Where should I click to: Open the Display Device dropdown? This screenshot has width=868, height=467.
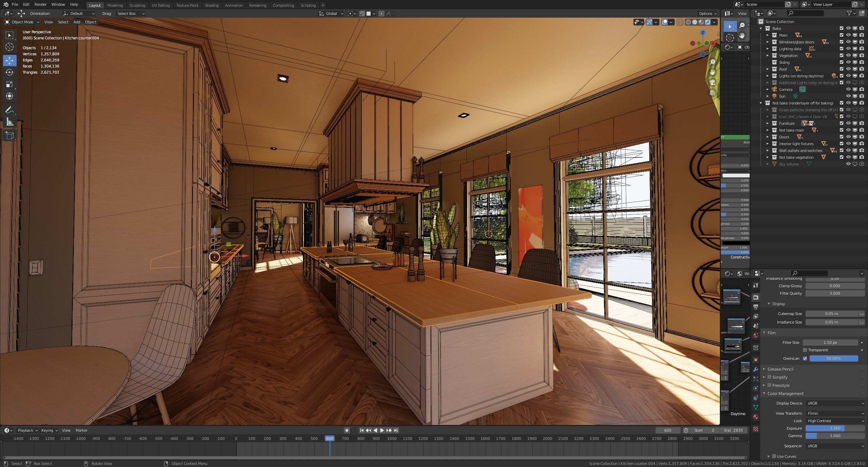[835, 403]
